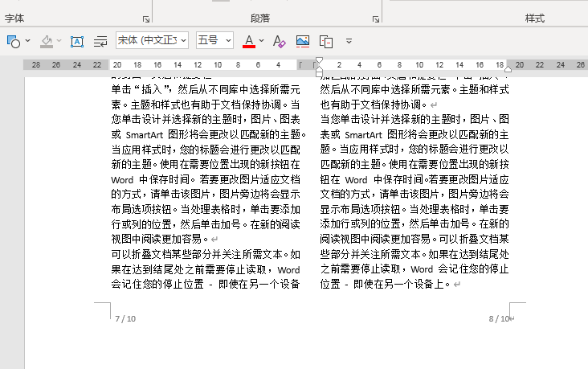Click the draw text box icon
This screenshot has width=588, height=369.
[x=77, y=40]
